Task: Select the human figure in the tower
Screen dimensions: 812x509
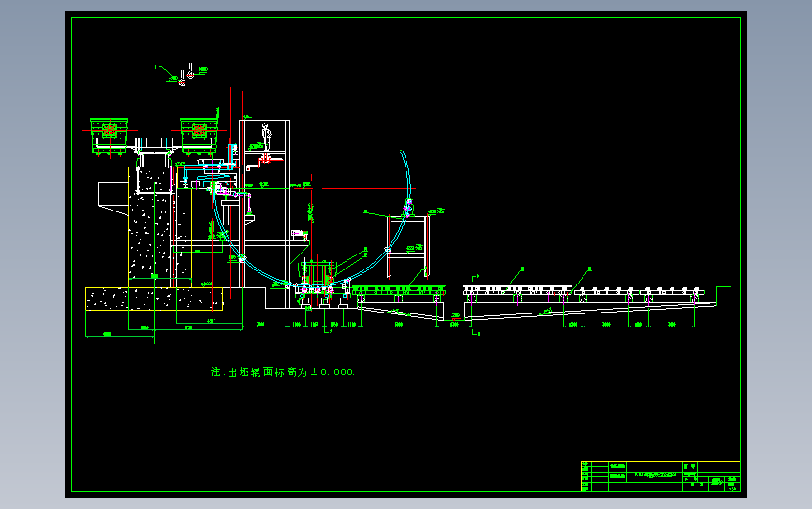Action: pyautogui.click(x=266, y=137)
